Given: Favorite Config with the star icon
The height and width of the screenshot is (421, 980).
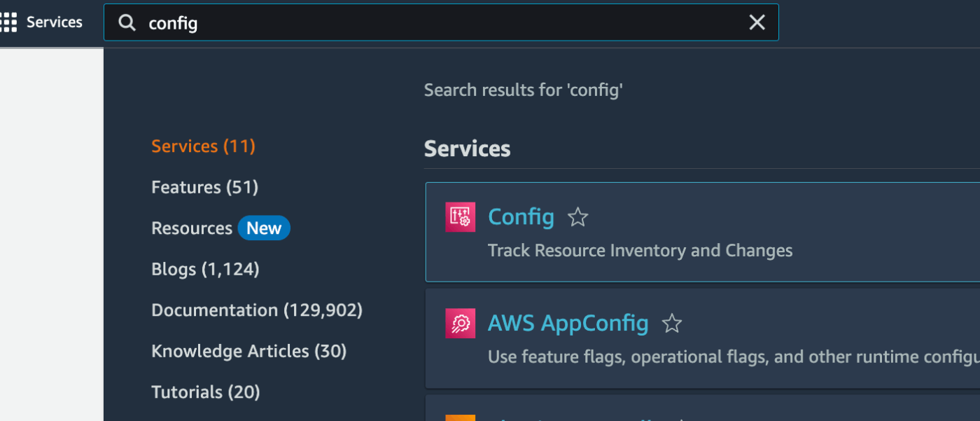Looking at the screenshot, I should [x=577, y=217].
